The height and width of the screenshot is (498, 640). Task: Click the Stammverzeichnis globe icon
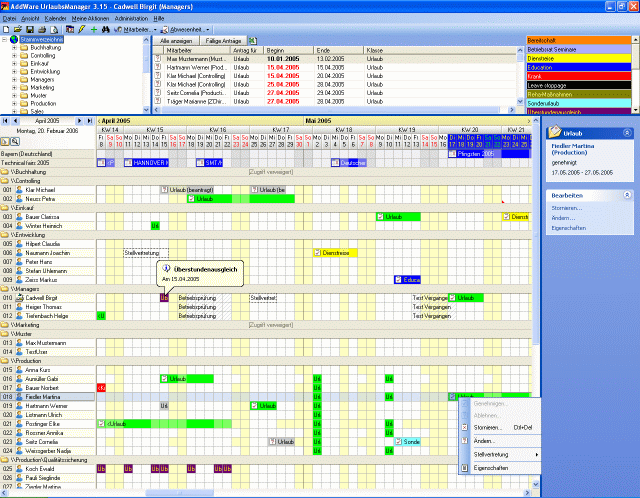pyautogui.click(x=14, y=39)
